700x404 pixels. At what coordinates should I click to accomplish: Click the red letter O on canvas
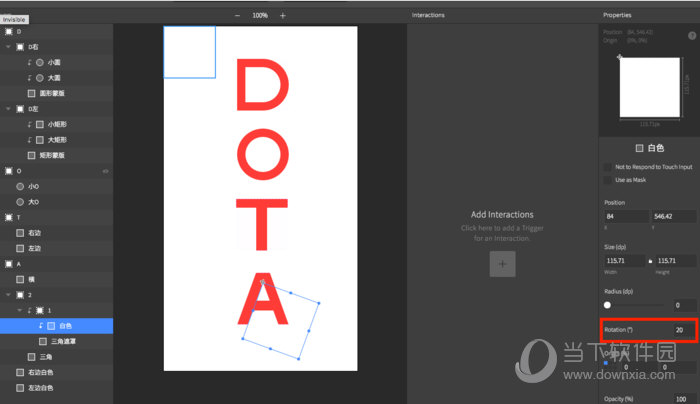(x=262, y=154)
